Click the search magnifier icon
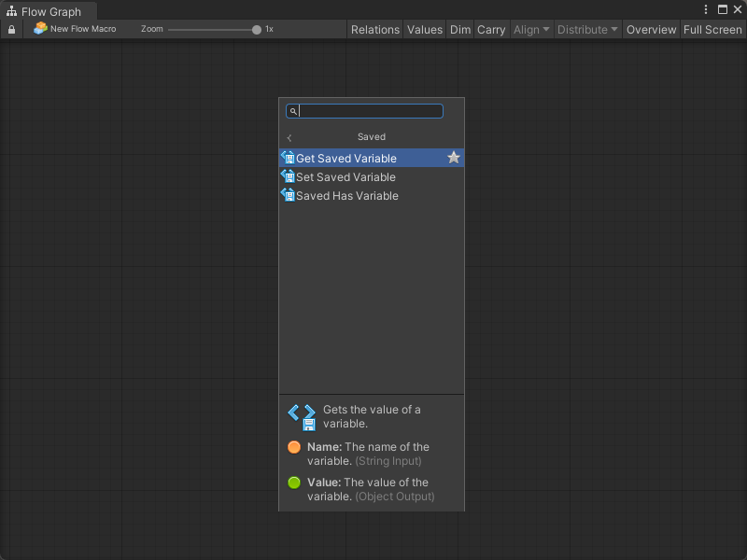This screenshot has width=747, height=560. [293, 111]
